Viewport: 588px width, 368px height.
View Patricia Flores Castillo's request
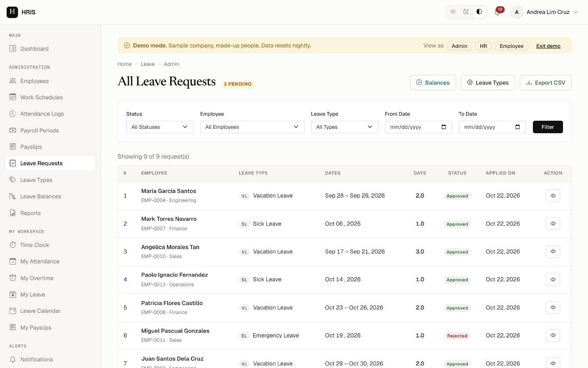click(553, 307)
